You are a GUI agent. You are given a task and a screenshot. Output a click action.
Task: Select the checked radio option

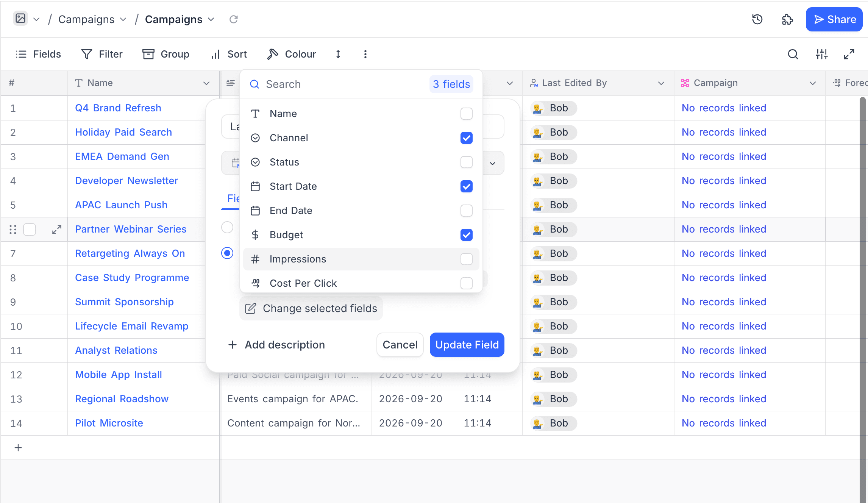[227, 253]
